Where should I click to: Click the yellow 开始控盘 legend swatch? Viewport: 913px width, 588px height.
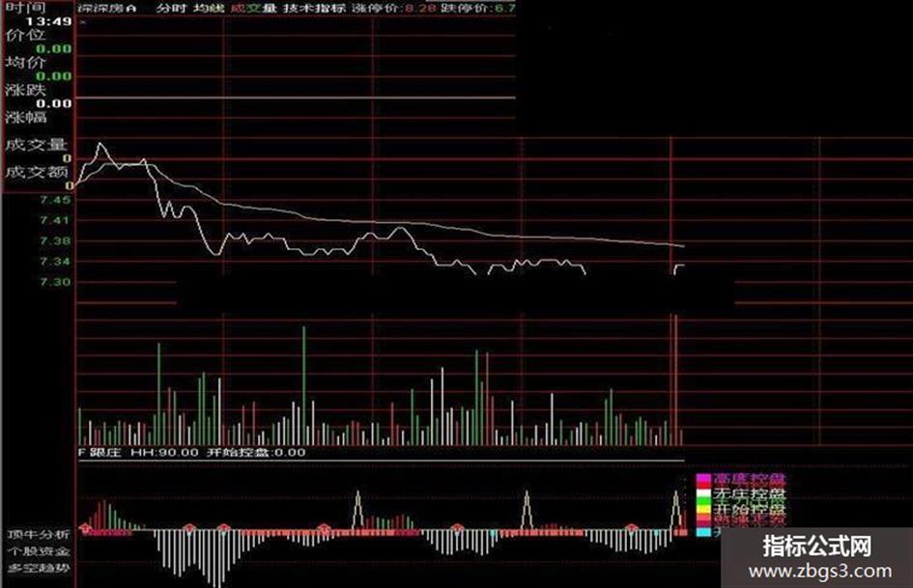703,509
